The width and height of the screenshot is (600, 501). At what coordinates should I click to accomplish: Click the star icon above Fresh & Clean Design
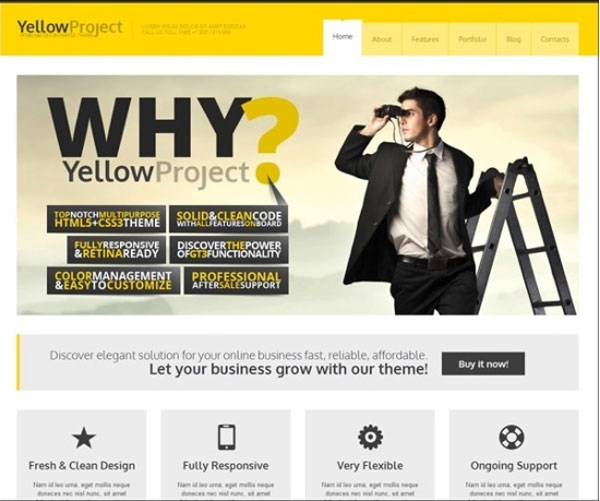(x=83, y=438)
